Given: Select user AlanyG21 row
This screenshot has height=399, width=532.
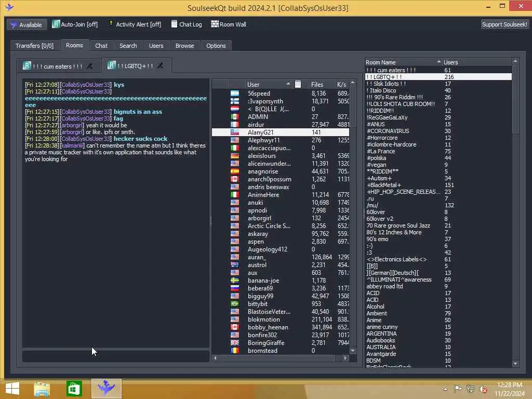Looking at the screenshot, I should tap(281, 132).
